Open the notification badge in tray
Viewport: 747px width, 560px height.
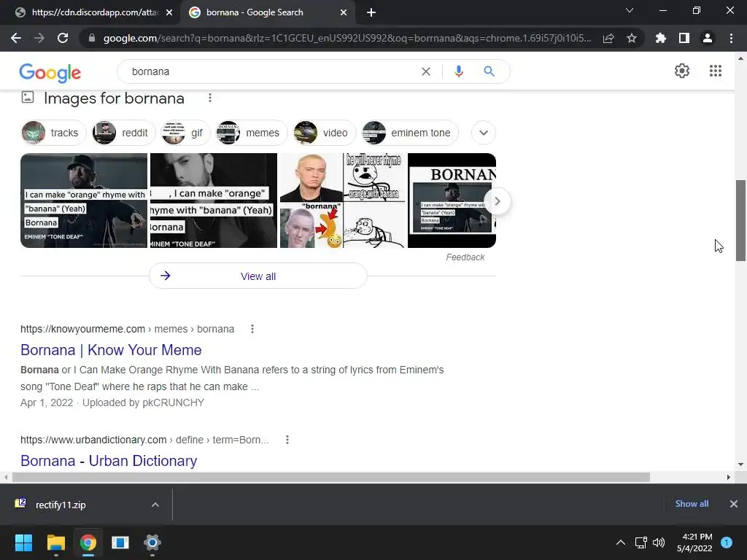726,542
